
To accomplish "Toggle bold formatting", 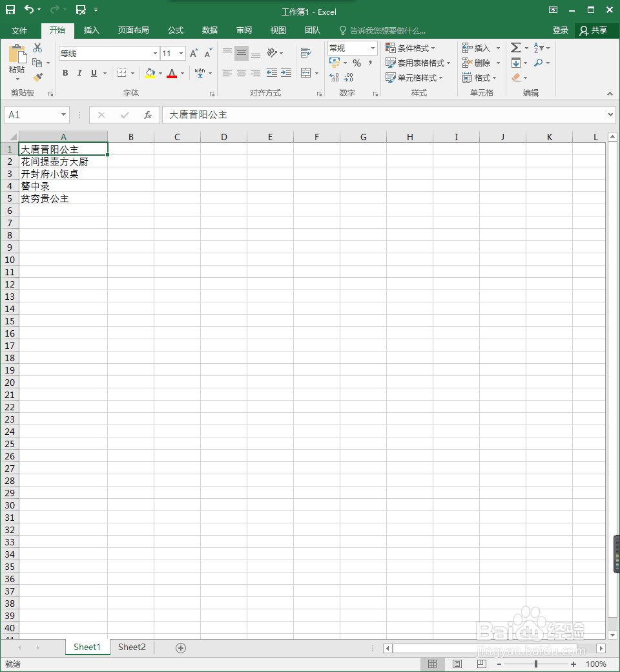I will (x=65, y=73).
